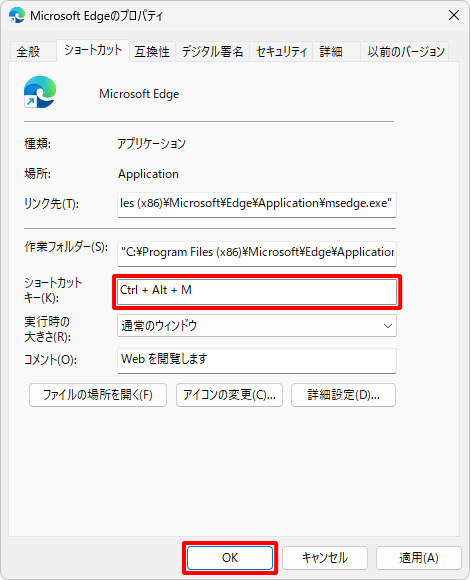Open the 互換性 tab
The width and height of the screenshot is (470, 580).
(152, 51)
